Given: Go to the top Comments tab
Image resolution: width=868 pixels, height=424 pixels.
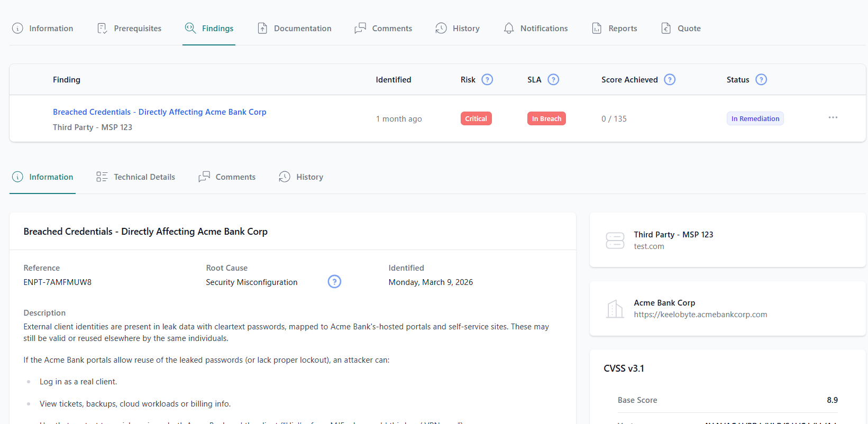Looking at the screenshot, I should click(383, 29).
